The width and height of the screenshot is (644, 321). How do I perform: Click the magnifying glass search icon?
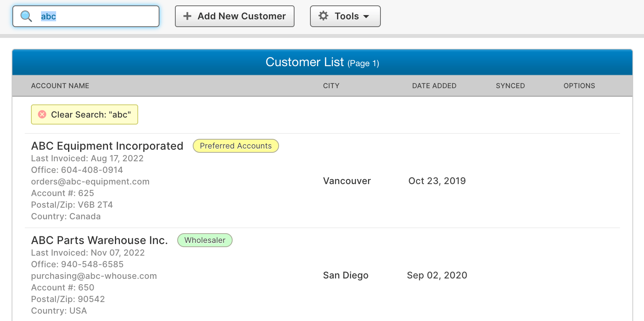click(x=26, y=16)
